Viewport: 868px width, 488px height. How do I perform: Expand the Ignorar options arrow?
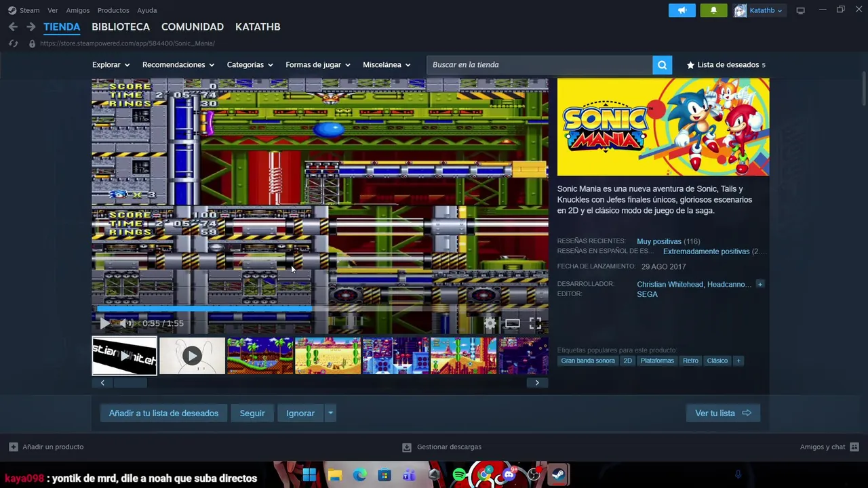point(330,413)
